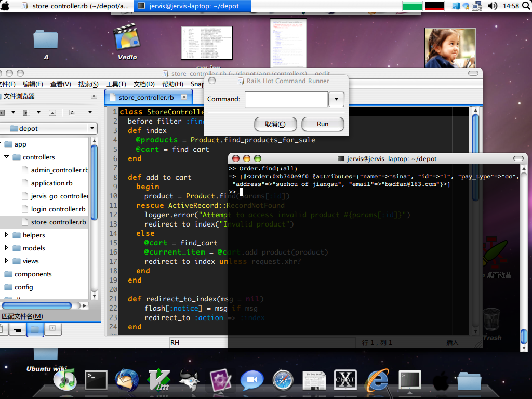The height and width of the screenshot is (399, 532).
Task: Click the 取消(C) cancel button
Action: (275, 124)
